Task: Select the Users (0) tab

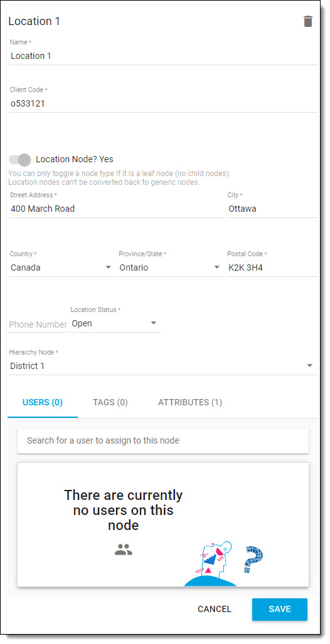Action: [x=43, y=402]
